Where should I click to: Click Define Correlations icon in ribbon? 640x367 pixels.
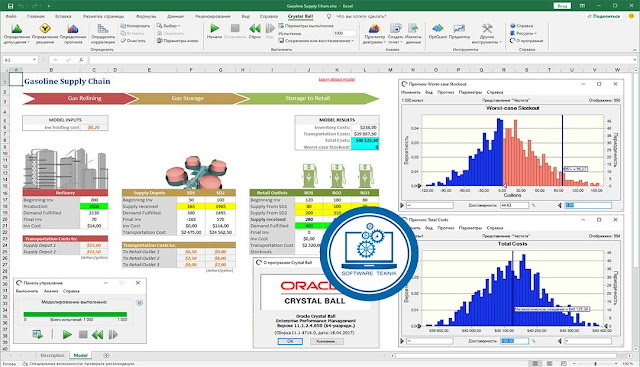coord(102,28)
